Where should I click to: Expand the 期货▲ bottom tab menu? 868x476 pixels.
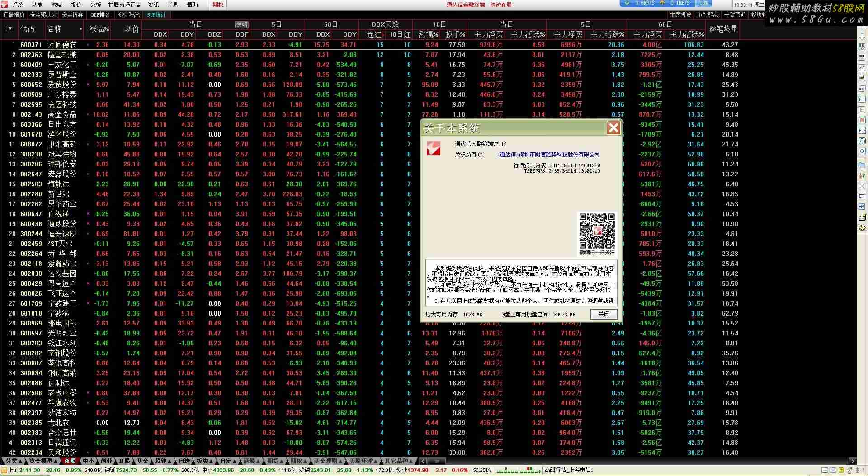275,461
